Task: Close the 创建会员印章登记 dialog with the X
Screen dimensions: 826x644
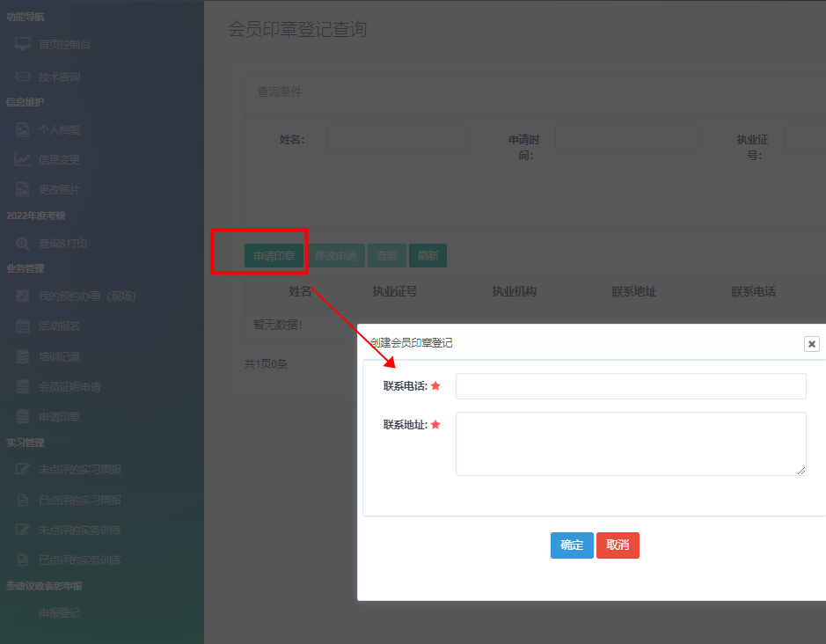Action: click(811, 344)
